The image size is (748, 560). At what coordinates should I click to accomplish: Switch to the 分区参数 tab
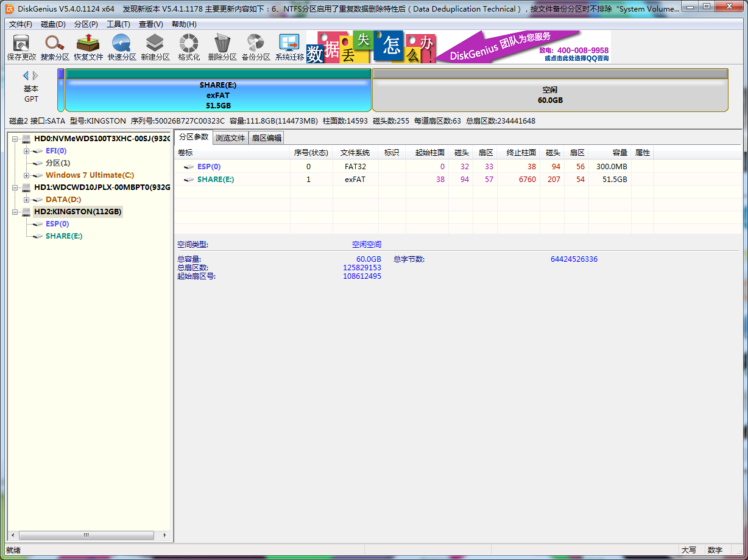coord(194,138)
